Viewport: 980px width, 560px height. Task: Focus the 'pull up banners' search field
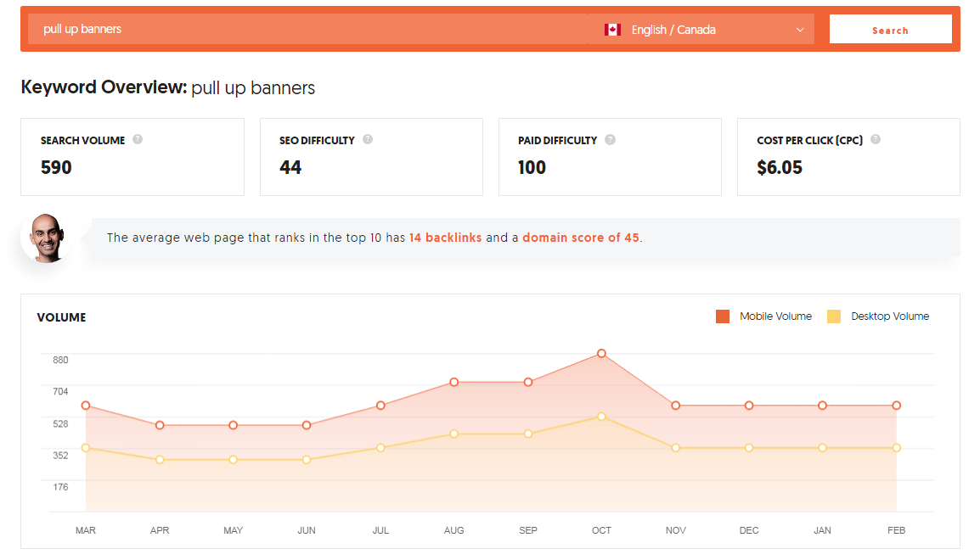click(x=307, y=30)
